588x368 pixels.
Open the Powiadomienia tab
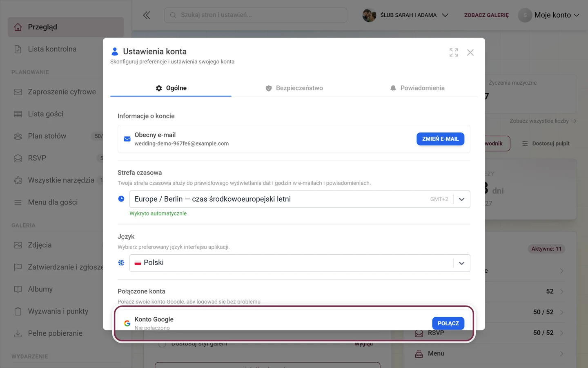pyautogui.click(x=417, y=88)
